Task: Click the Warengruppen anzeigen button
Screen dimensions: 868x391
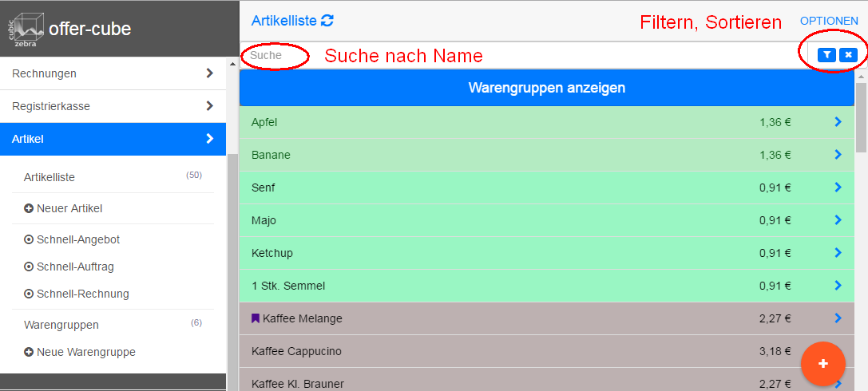Action: coord(546,88)
